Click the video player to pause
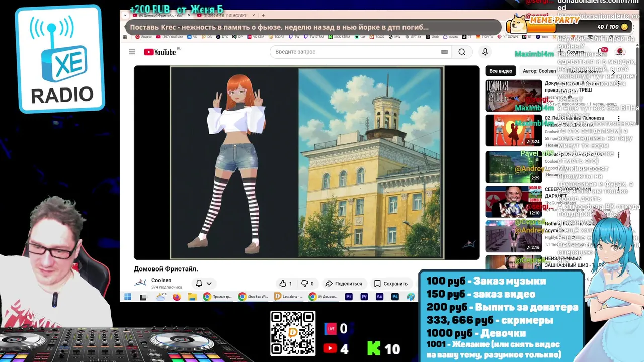644x362 pixels. pyautogui.click(x=307, y=163)
